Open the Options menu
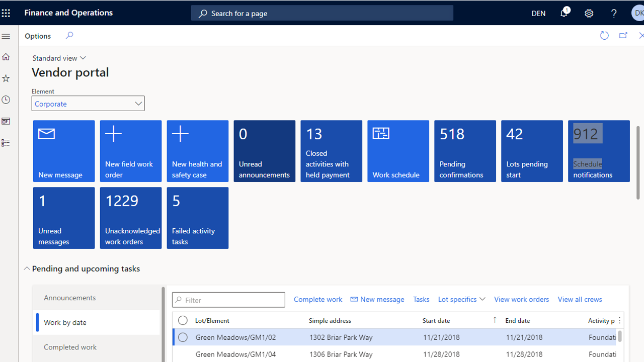 (38, 36)
